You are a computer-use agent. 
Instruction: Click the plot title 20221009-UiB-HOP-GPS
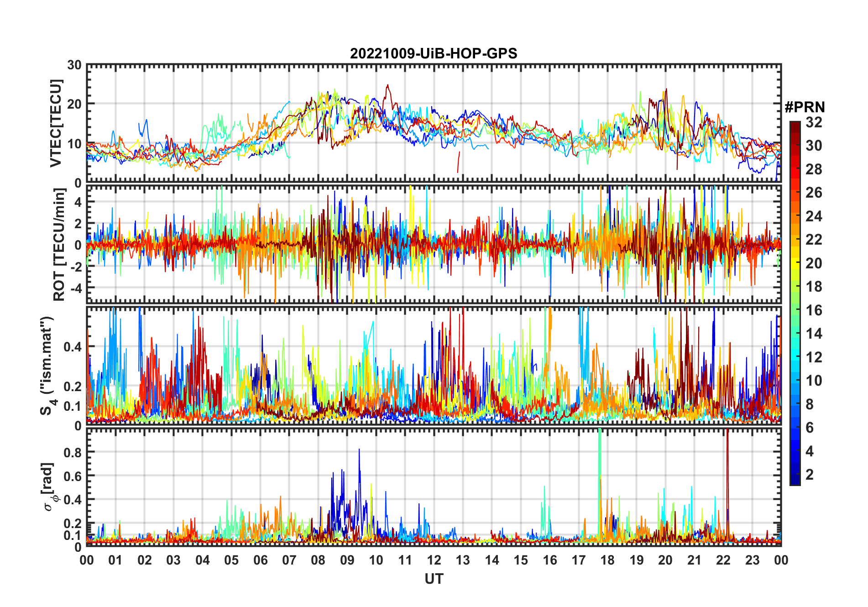(x=434, y=53)
